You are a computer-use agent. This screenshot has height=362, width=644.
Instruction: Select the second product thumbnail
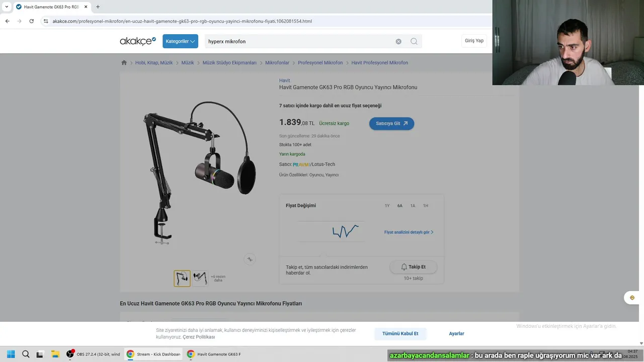pos(200,279)
